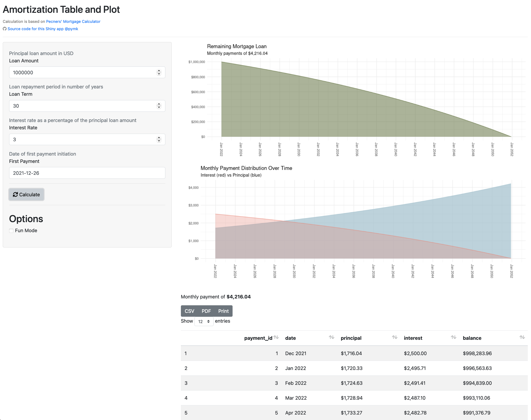Click the interest column sort icon

click(453, 337)
